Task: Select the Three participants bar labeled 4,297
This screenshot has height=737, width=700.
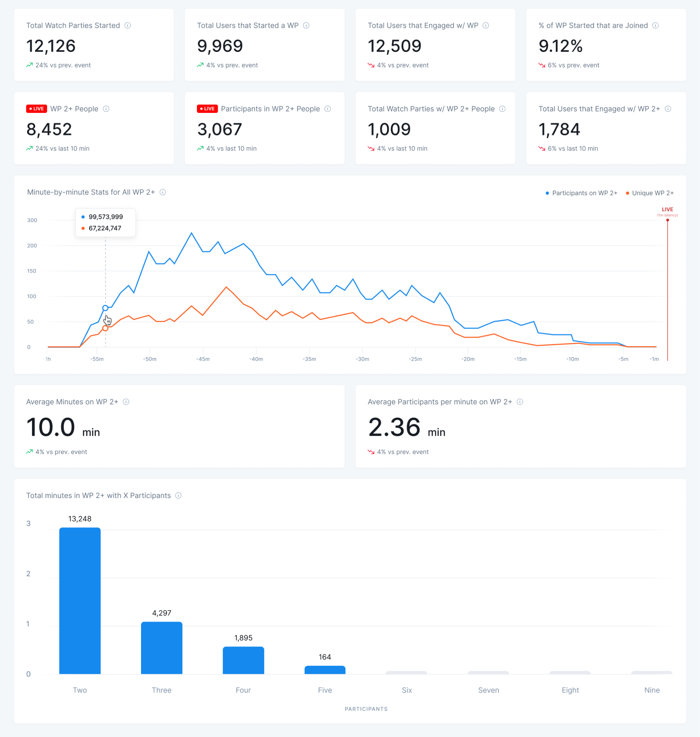Action: click(x=162, y=647)
